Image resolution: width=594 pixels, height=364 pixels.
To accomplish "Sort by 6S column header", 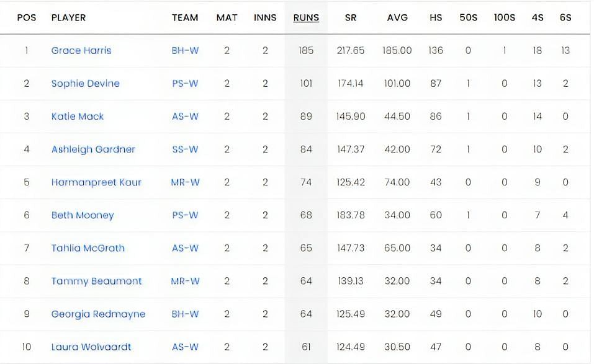I will [x=565, y=18].
